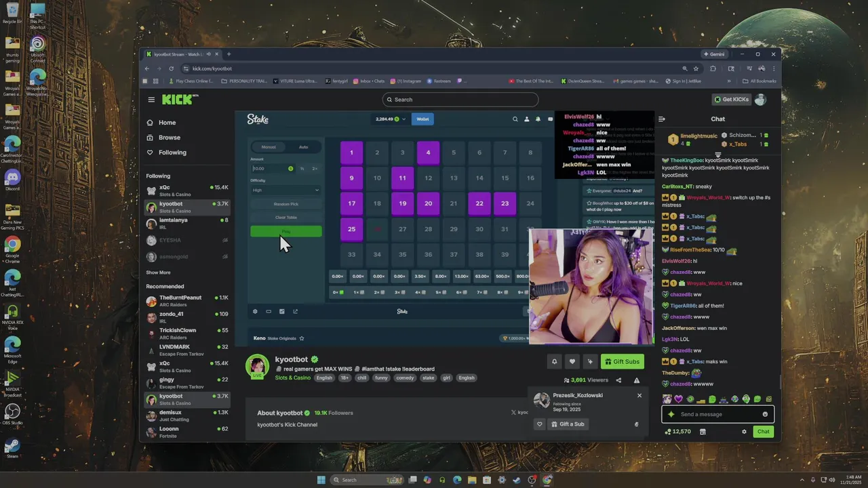Double bet amount with 2× button
Image resolution: width=868 pixels, height=488 pixels.
[x=315, y=169]
